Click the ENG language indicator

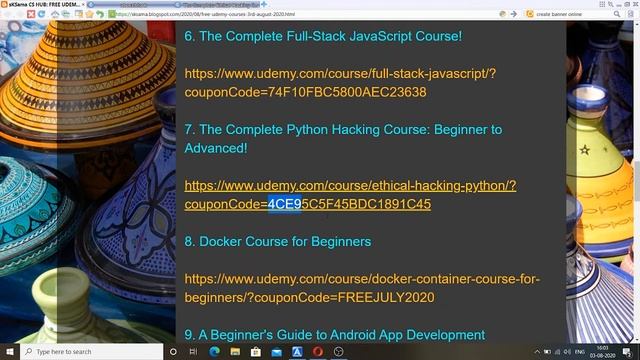pyautogui.click(x=580, y=351)
